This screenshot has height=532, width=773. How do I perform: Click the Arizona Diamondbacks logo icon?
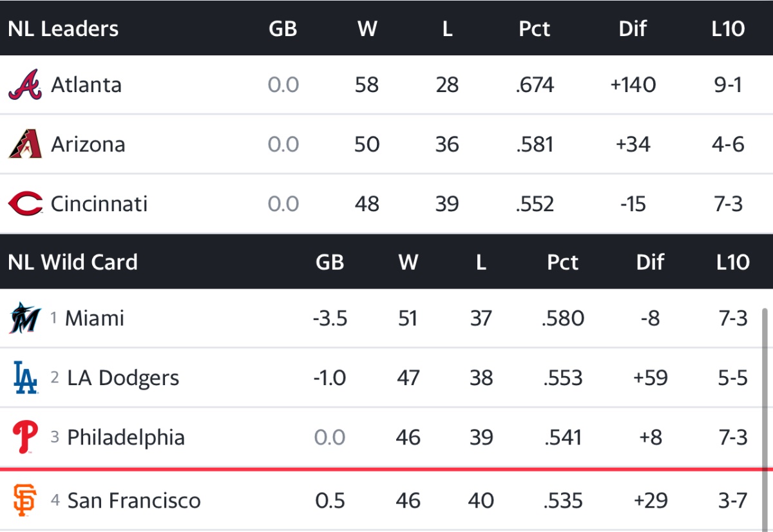pos(25,144)
